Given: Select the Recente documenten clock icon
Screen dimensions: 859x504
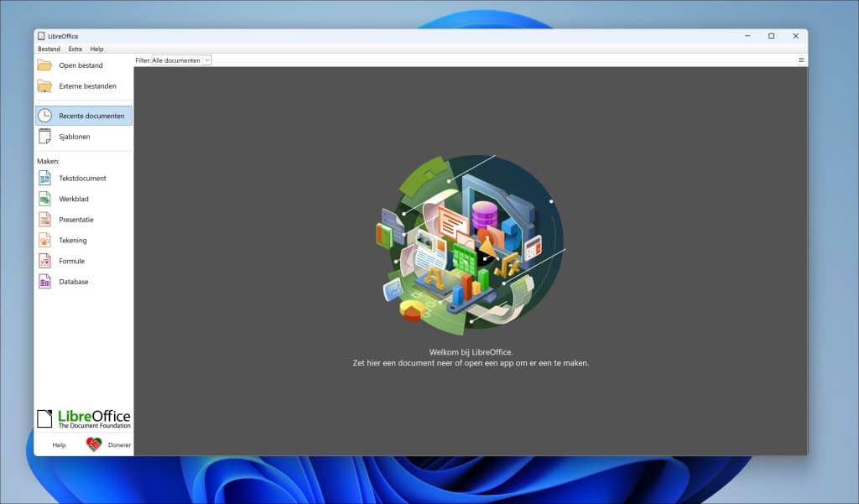Looking at the screenshot, I should pyautogui.click(x=44, y=116).
